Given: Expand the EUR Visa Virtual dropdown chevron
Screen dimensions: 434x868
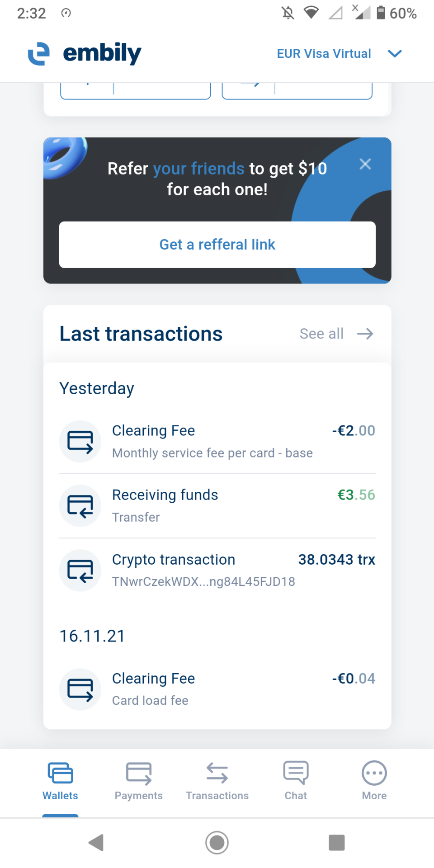Looking at the screenshot, I should 395,54.
